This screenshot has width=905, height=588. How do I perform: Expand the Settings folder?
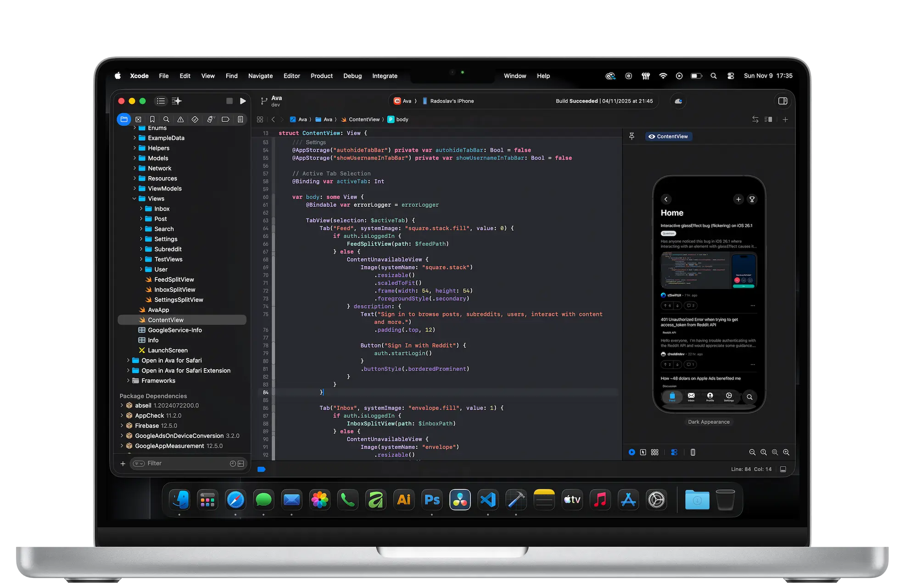(x=141, y=239)
